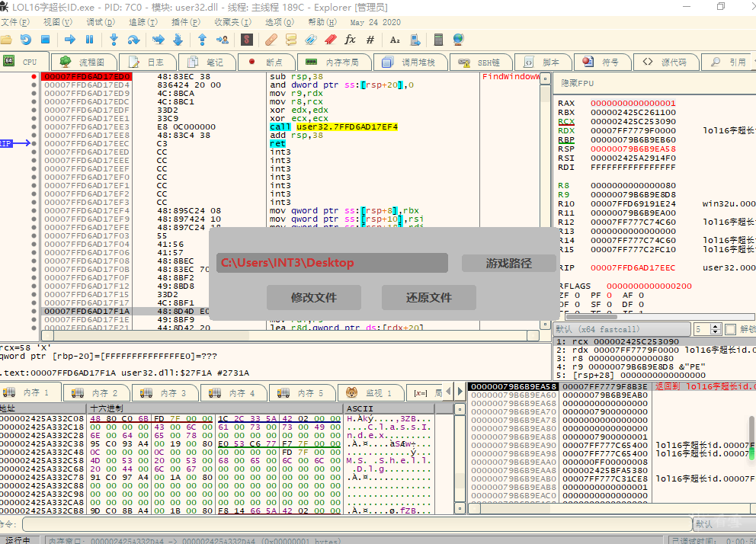Click the game path text field
Image resolution: width=756 pixels, height=544 pixels.
(x=332, y=263)
